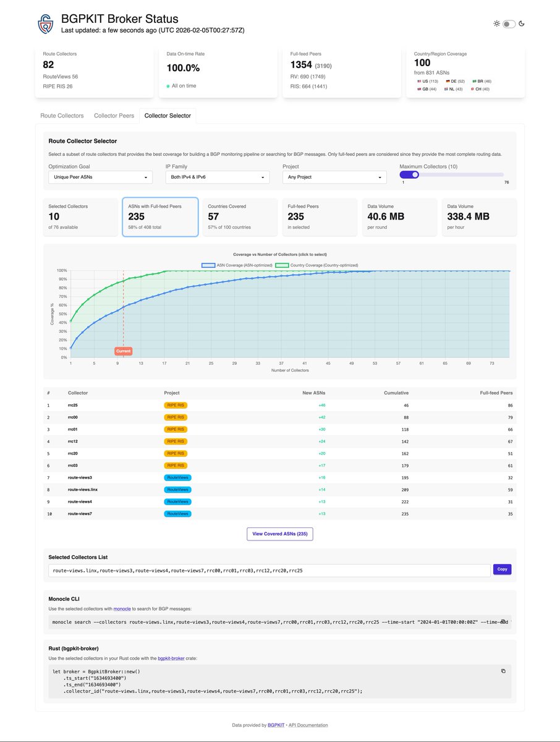Switch to the Collector Peers tab

pos(114,116)
